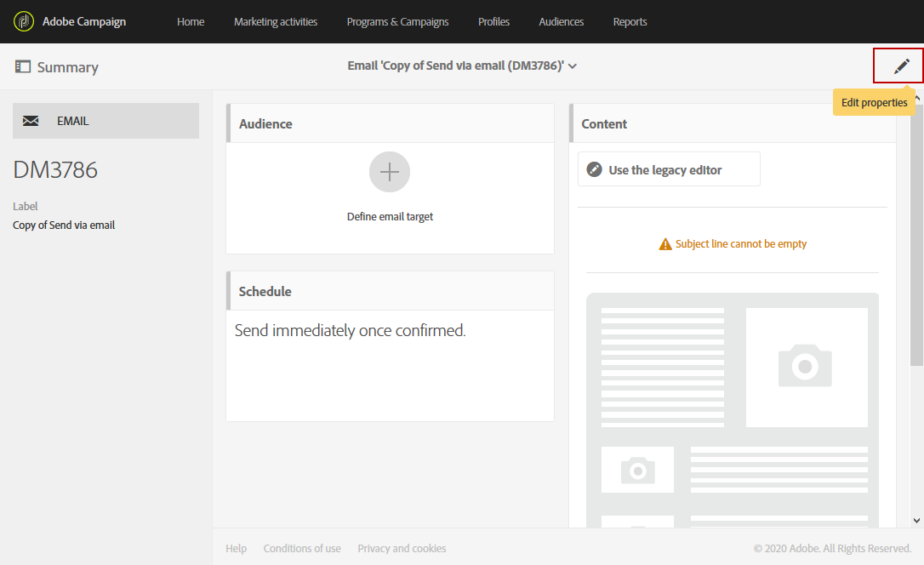Click the Summary heading text

[x=68, y=67]
